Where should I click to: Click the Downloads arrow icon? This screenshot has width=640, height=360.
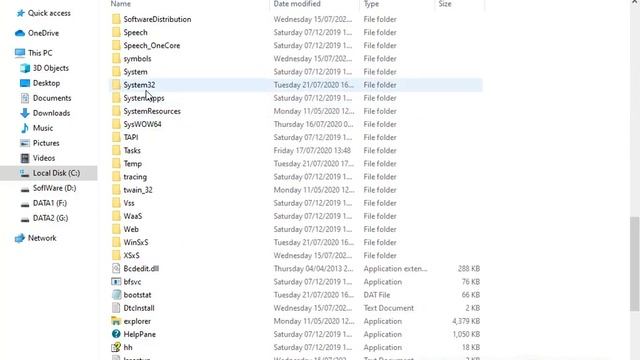(25, 113)
